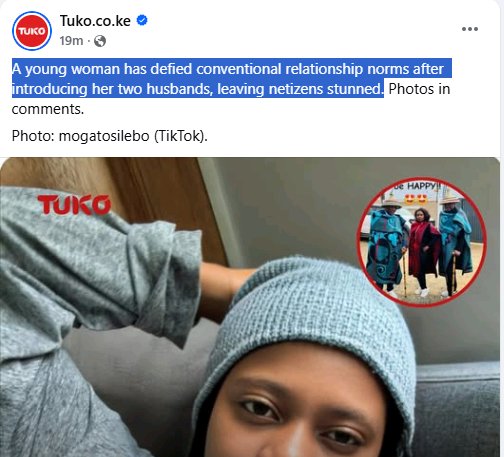Click the globe public audience icon
The width and height of the screenshot is (504, 457).
100,41
